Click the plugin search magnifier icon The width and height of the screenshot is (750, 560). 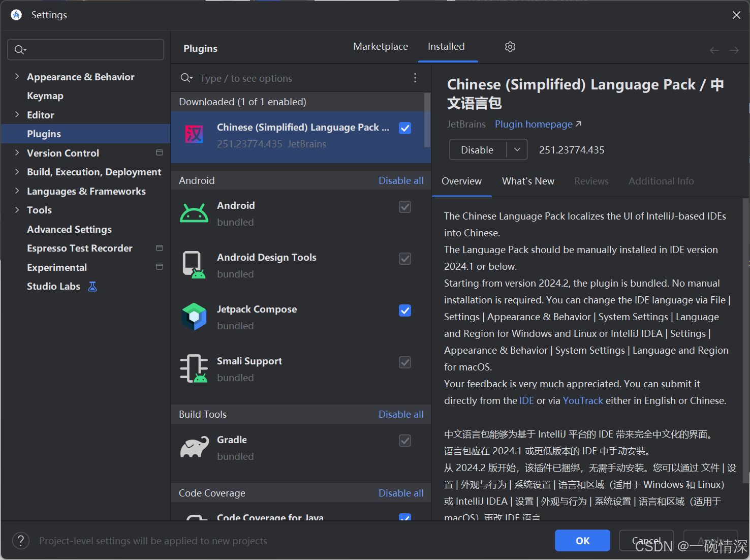click(186, 78)
